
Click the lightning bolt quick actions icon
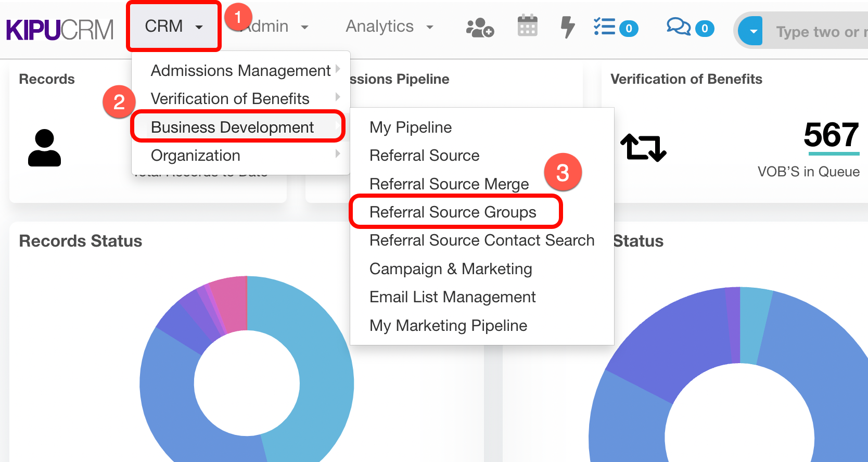coord(567,27)
